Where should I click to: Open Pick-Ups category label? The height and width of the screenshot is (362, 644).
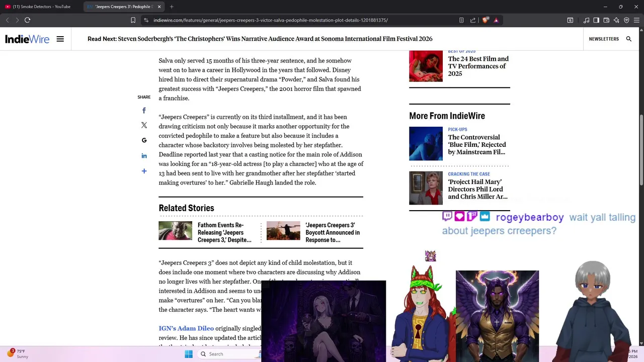click(457, 129)
